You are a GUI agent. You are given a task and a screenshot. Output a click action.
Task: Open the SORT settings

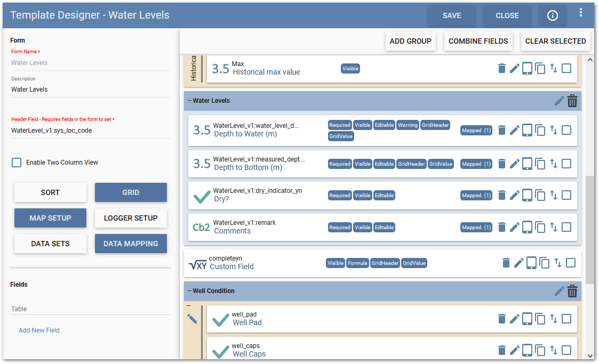click(51, 193)
